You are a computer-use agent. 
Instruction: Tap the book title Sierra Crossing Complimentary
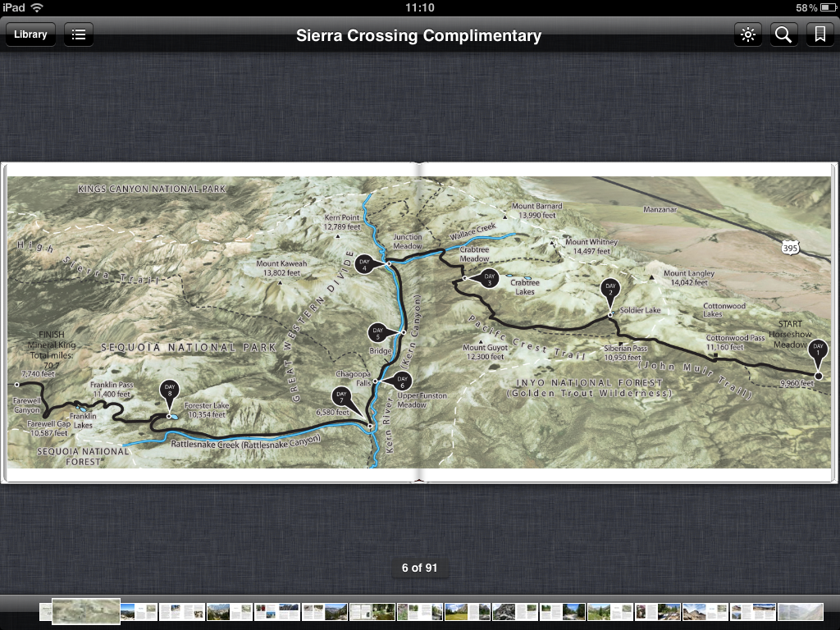(x=418, y=35)
